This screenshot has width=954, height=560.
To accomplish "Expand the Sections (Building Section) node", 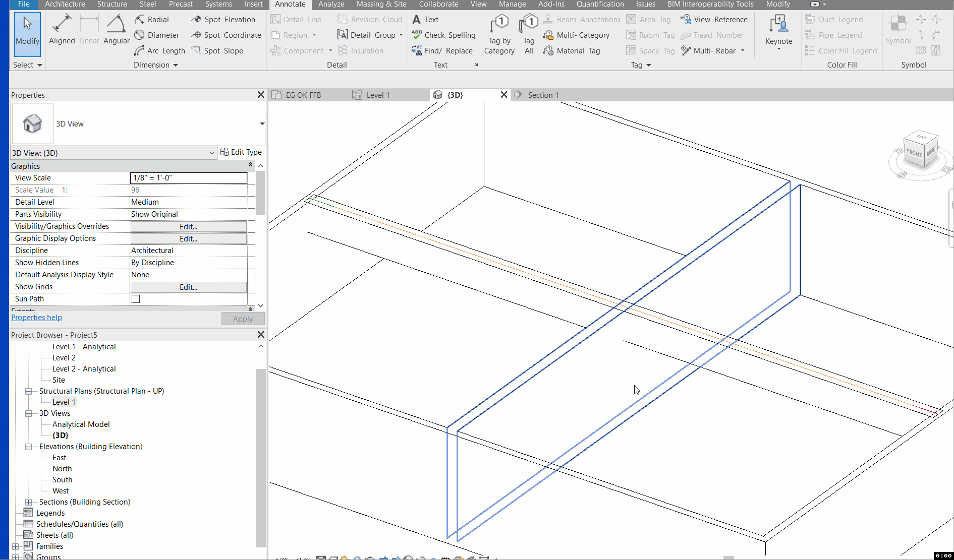I will [29, 502].
